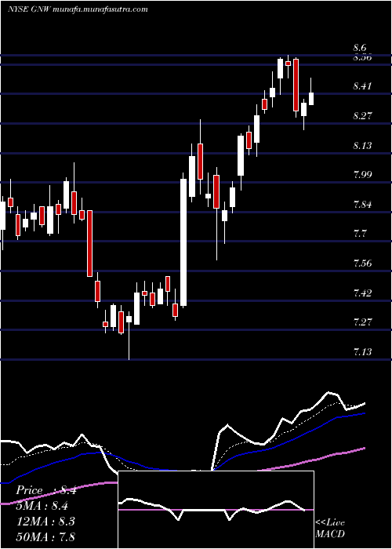Viewport: 392px width, 549px height.
Task: Click the 7.56 price axis label
Action: 362,264
